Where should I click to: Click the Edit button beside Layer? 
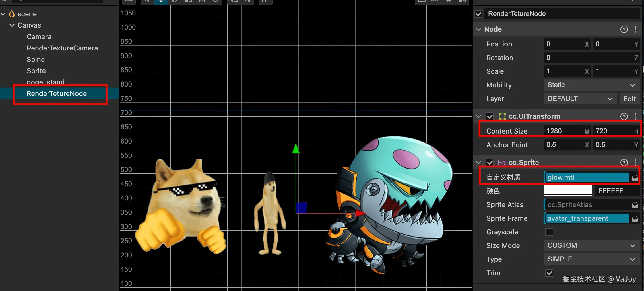pyautogui.click(x=629, y=99)
